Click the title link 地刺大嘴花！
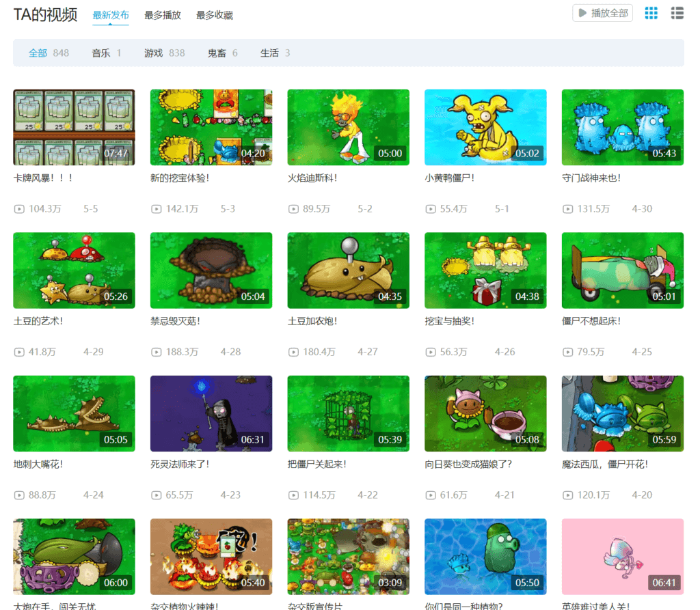This screenshot has width=700, height=610. tap(38, 465)
